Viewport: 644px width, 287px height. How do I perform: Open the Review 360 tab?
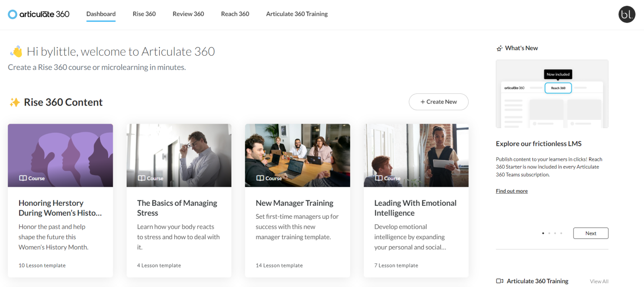(x=188, y=14)
